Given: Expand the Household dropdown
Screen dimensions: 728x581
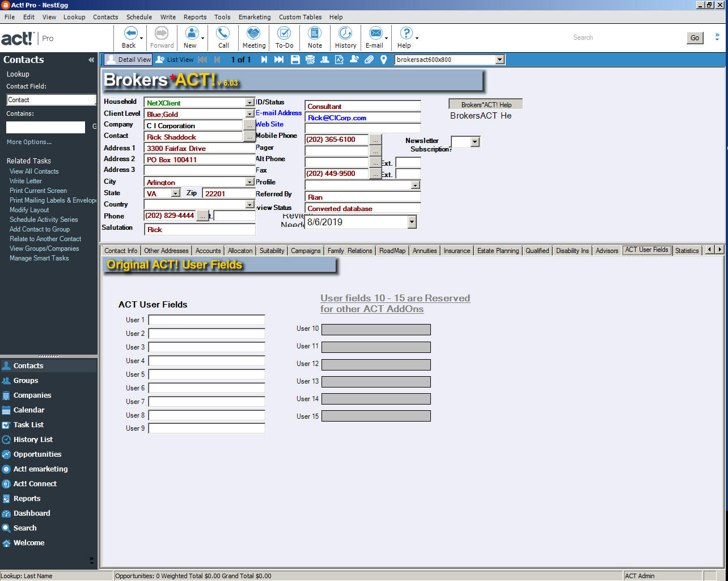Looking at the screenshot, I should pos(249,103).
